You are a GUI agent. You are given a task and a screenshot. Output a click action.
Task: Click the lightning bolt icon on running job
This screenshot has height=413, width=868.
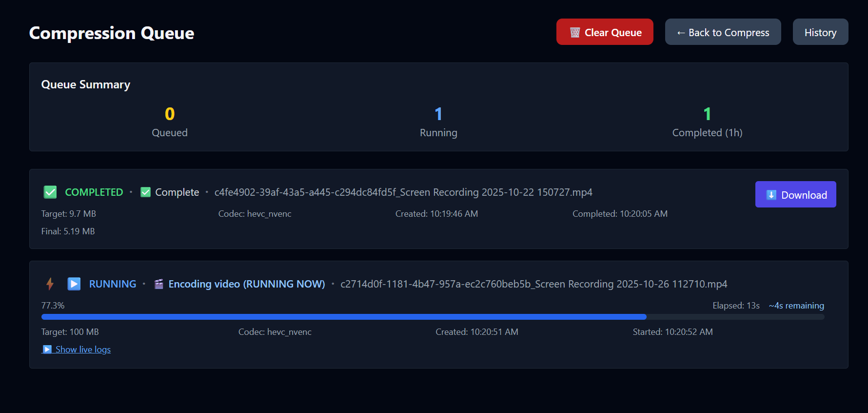(x=50, y=284)
